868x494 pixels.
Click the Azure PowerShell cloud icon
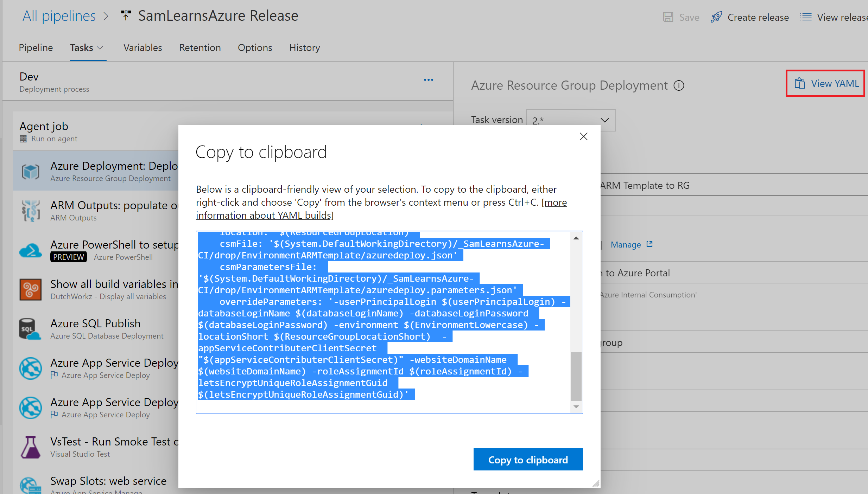(31, 250)
